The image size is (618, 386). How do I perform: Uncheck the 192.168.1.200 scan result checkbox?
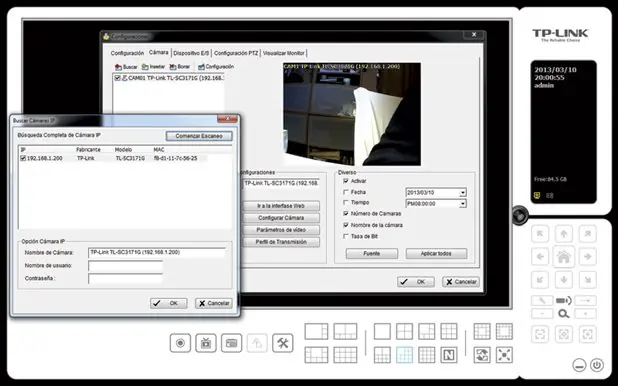tap(23, 158)
